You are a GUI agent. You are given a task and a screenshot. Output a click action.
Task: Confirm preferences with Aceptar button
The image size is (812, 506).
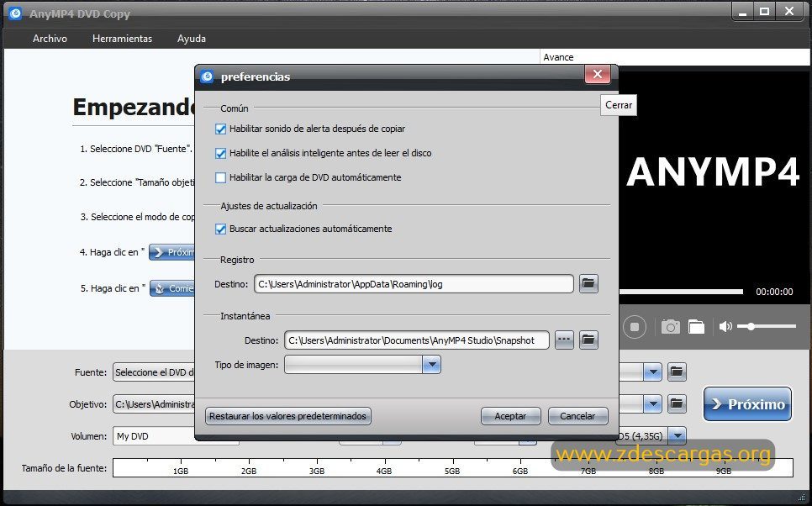[510, 416]
